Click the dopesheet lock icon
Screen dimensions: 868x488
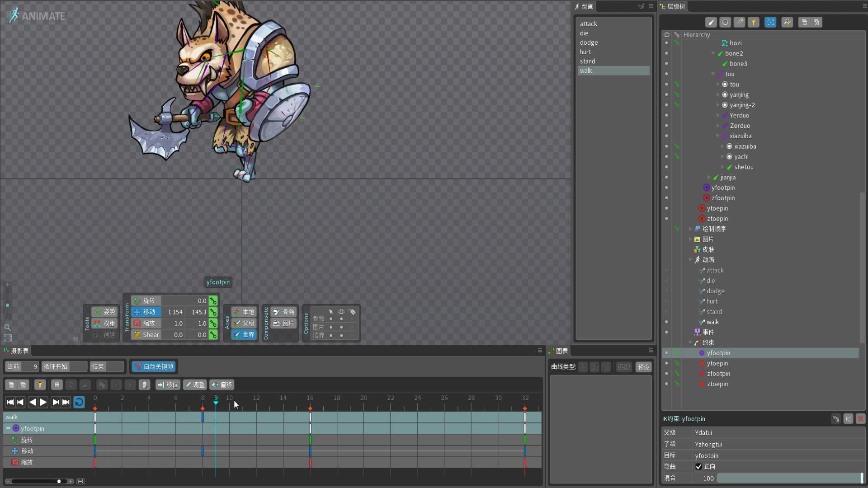pyautogui.click(x=57, y=385)
